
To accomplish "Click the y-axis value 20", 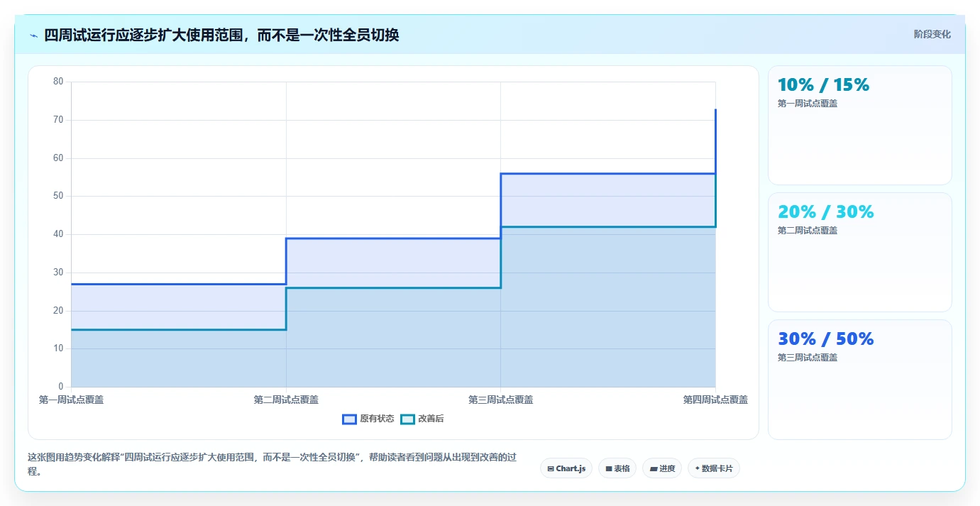I will pos(58,311).
